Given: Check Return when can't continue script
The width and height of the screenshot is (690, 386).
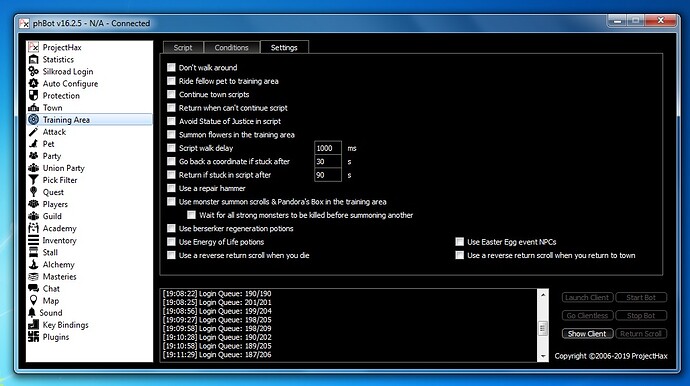Looking at the screenshot, I should [x=171, y=108].
